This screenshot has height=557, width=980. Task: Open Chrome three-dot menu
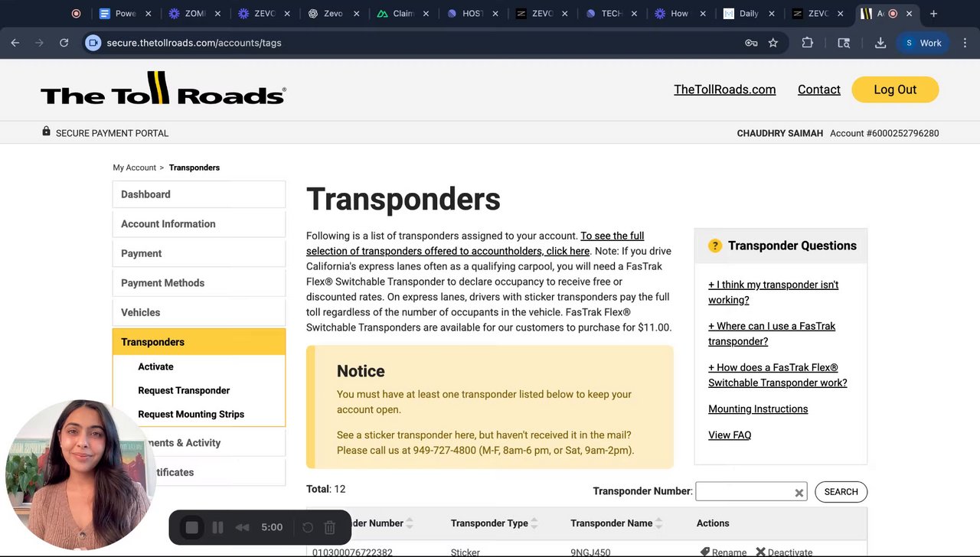pos(965,43)
